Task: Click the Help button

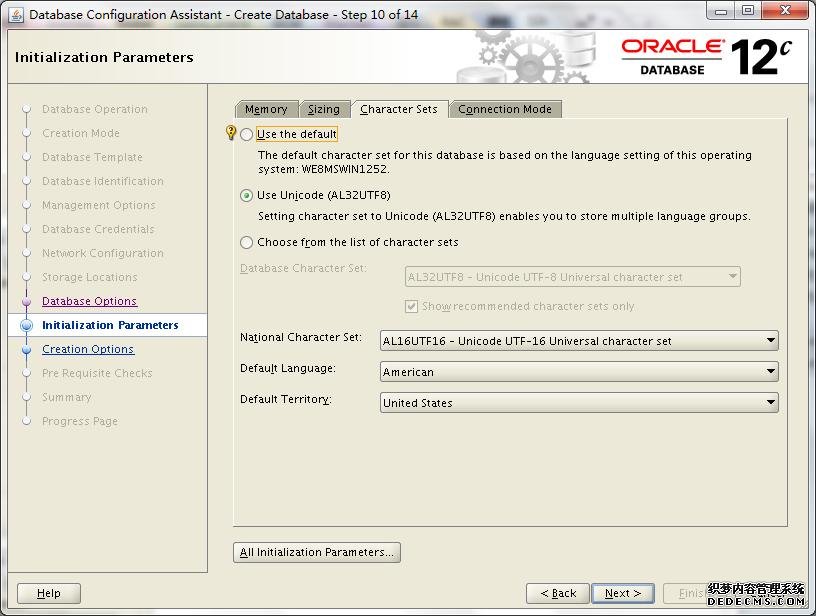Action: (48, 593)
